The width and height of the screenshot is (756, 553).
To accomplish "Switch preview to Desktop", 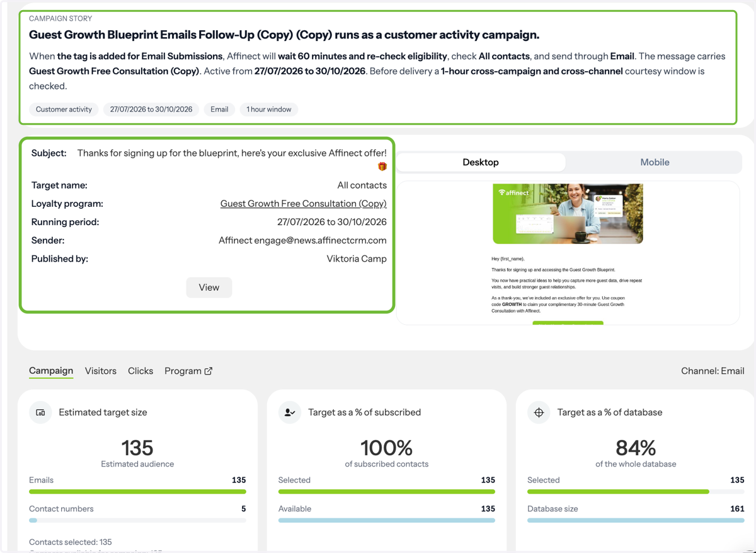I will coord(481,162).
